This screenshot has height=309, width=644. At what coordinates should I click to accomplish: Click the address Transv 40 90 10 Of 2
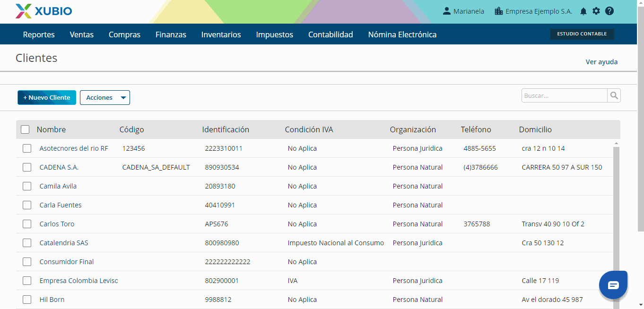click(553, 224)
